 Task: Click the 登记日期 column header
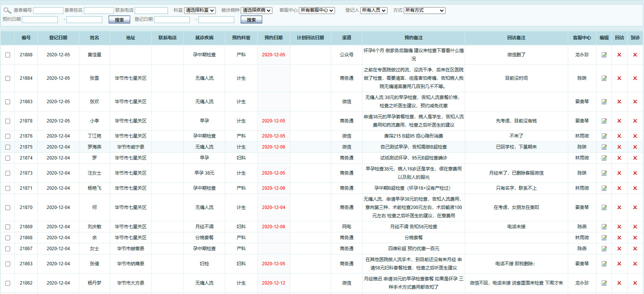[58, 38]
